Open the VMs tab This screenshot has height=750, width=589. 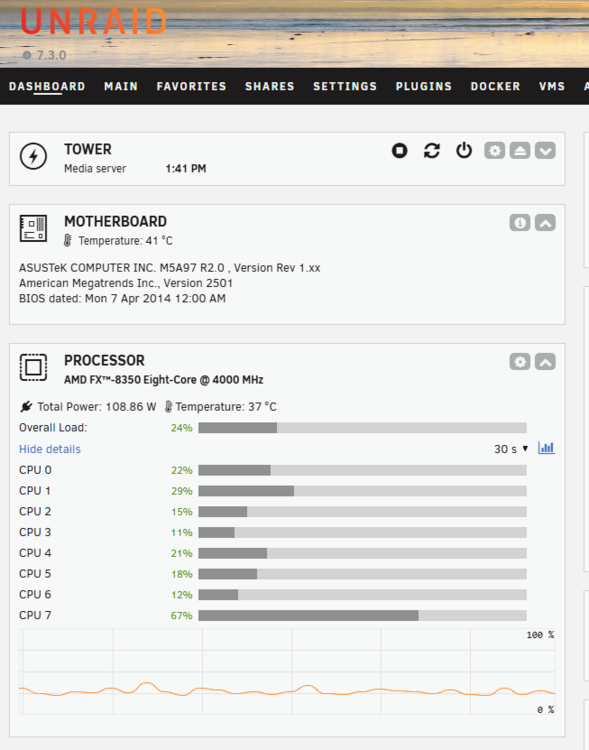552,87
